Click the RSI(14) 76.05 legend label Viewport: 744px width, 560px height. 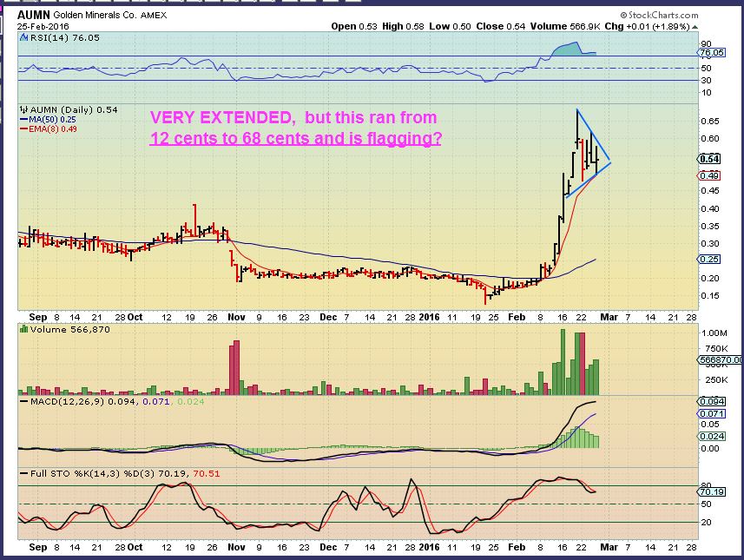click(65, 38)
